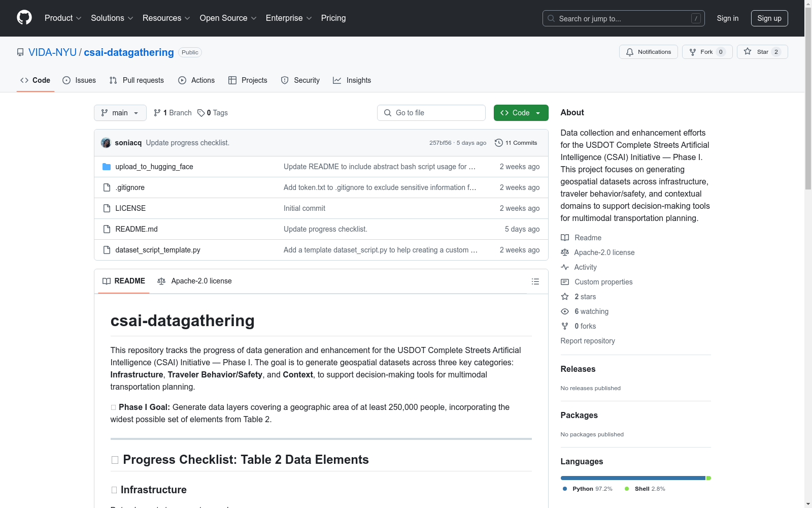Click the Shell 2.8% language entry

click(x=645, y=489)
